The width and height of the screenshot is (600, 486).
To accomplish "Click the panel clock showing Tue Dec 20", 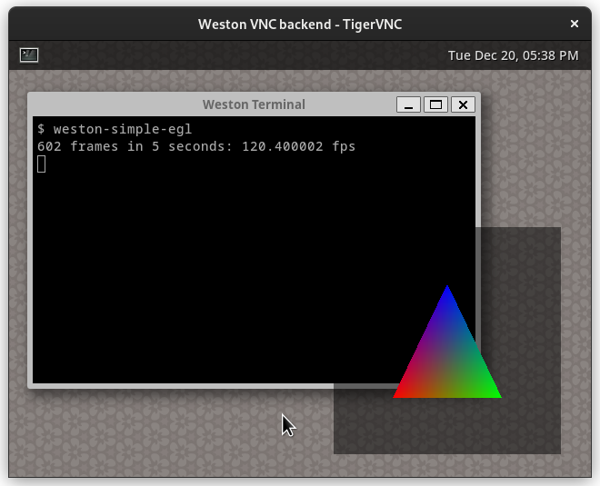I will tap(513, 55).
